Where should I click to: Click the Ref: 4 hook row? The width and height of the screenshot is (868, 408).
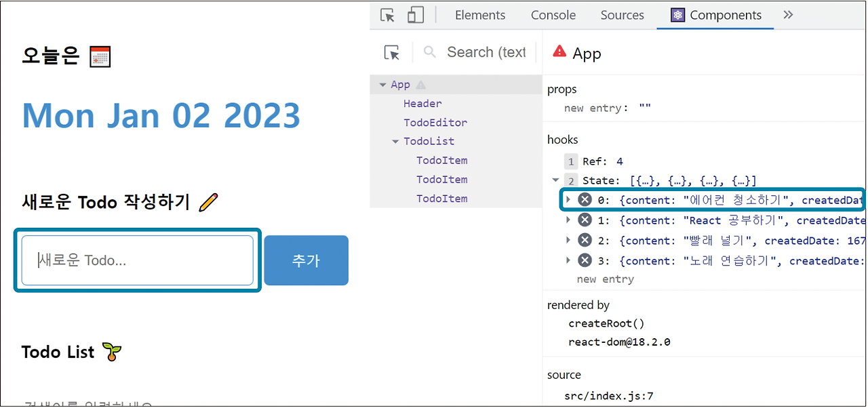(x=603, y=161)
